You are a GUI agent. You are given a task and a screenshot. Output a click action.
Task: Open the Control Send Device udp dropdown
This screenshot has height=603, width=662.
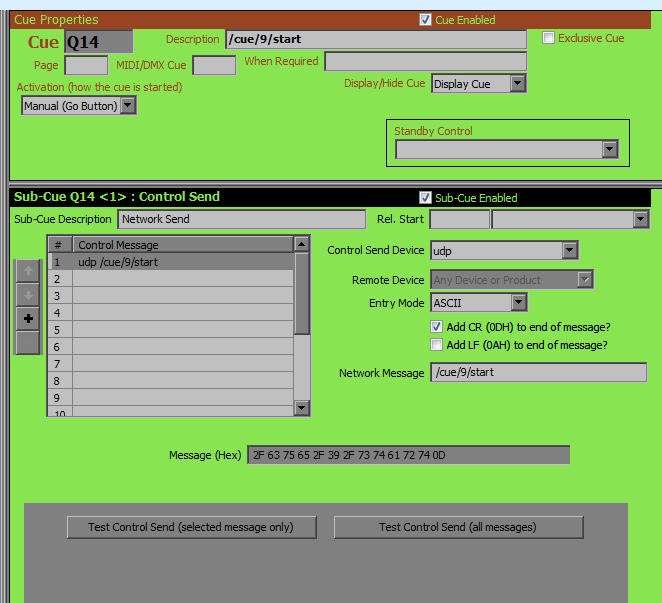tap(569, 250)
